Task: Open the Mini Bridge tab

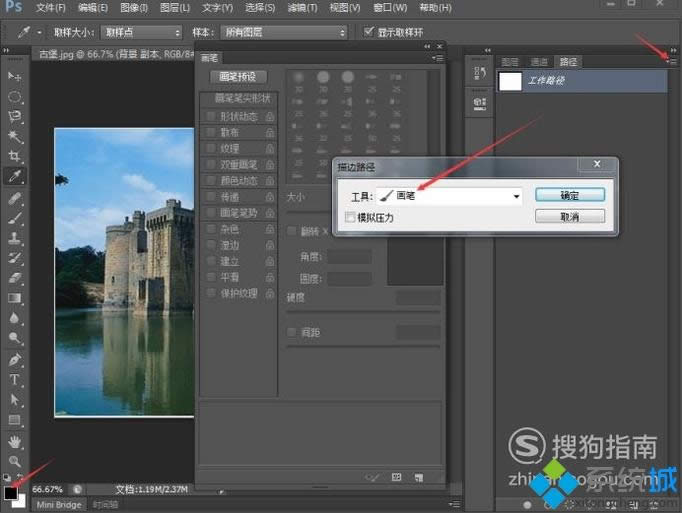Action: click(x=59, y=505)
